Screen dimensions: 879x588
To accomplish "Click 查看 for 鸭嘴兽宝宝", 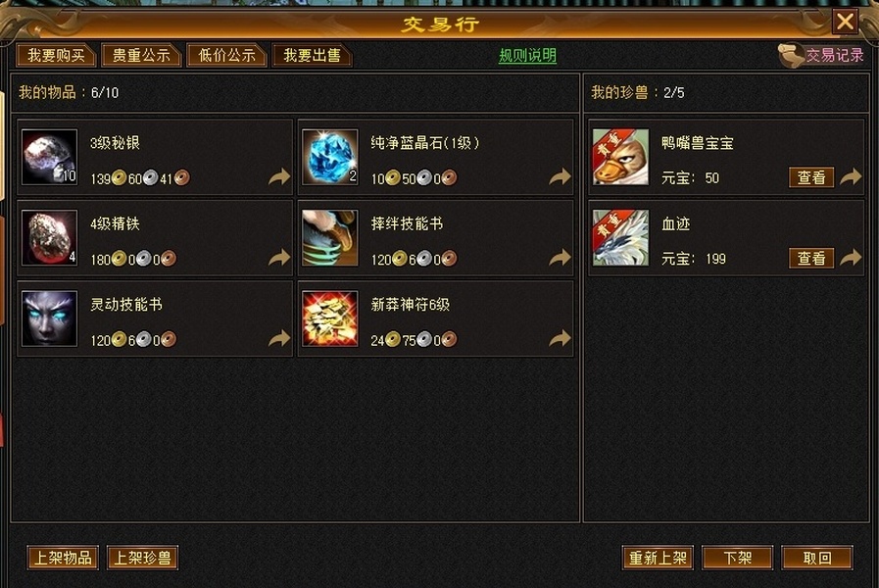I will coord(811,177).
